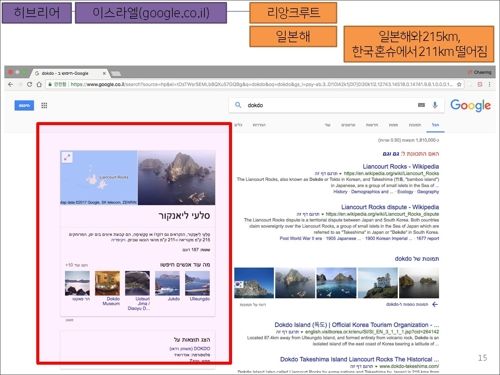500x375 pixels.
Task: Click Geography sublink under Wikipedia result
Action: [428, 192]
